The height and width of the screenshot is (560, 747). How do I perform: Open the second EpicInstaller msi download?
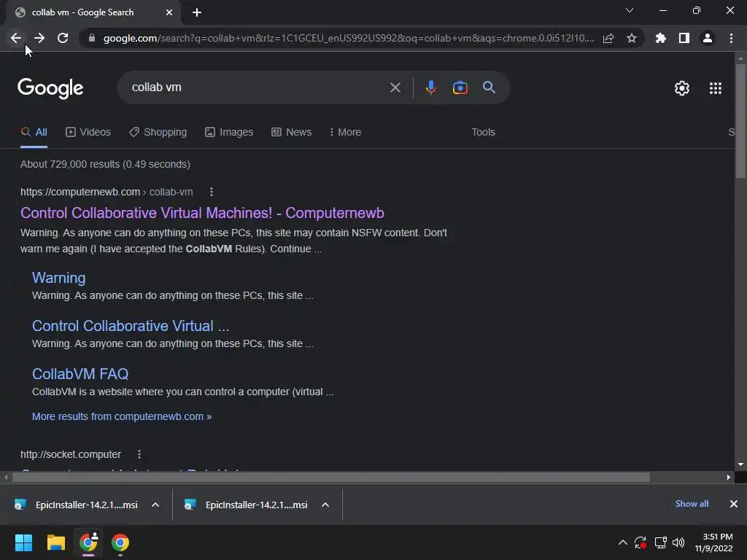(x=247, y=505)
